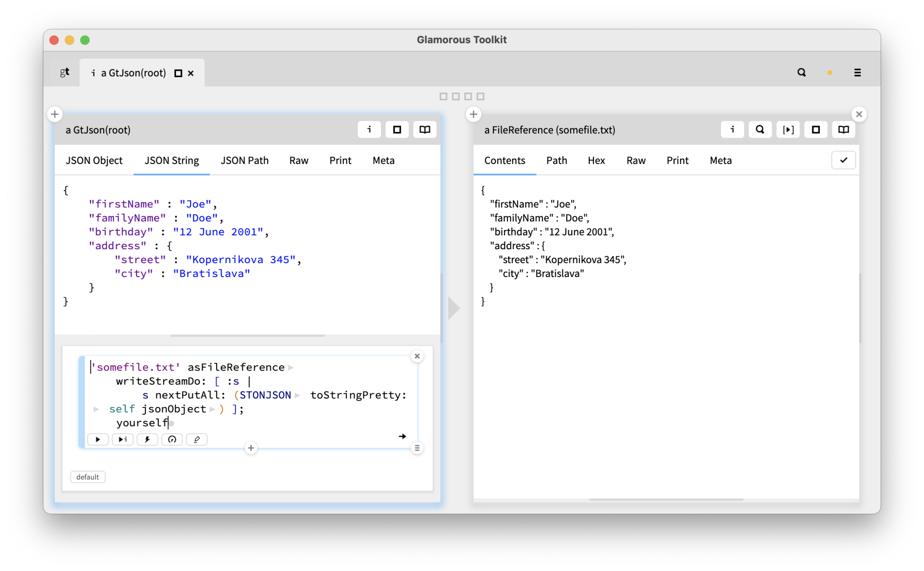The image size is (924, 571).
Task: Maximize the GtJson(root) pane
Action: (x=397, y=129)
